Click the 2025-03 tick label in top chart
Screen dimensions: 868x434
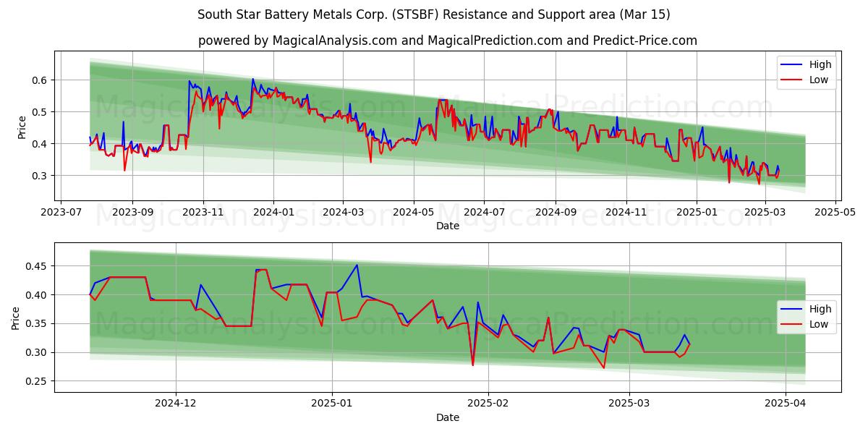pyautogui.click(x=765, y=213)
